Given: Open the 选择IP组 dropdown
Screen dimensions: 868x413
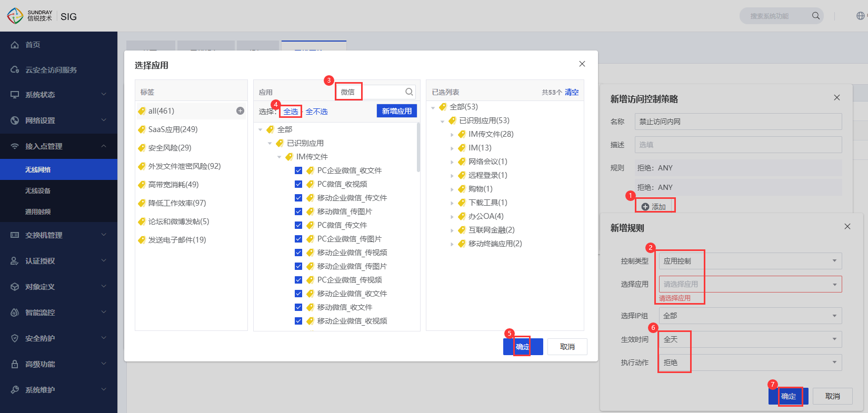Looking at the screenshot, I should click(x=750, y=316).
